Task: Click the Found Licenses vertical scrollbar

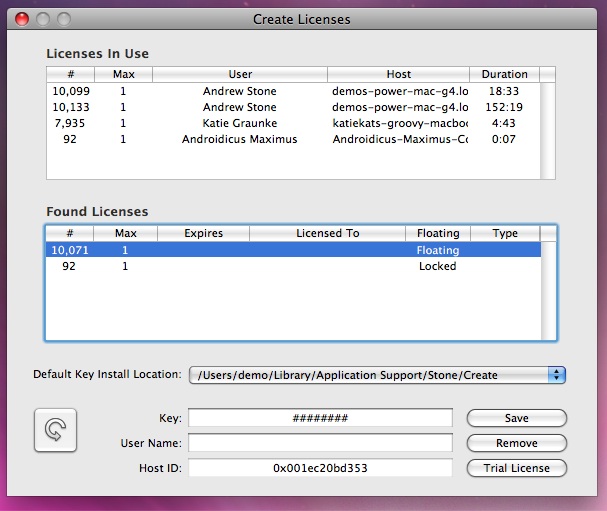Action: (x=549, y=291)
